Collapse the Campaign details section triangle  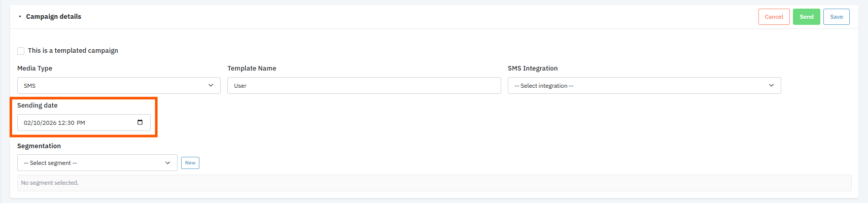click(20, 17)
